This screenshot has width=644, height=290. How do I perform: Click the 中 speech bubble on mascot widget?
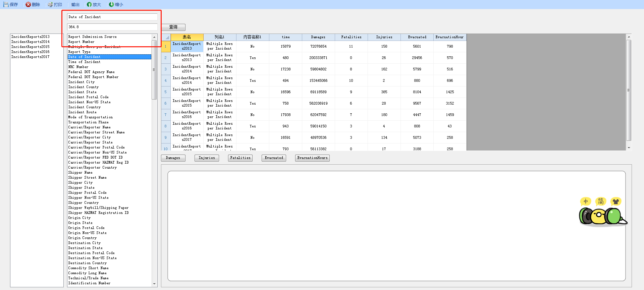pyautogui.click(x=586, y=201)
